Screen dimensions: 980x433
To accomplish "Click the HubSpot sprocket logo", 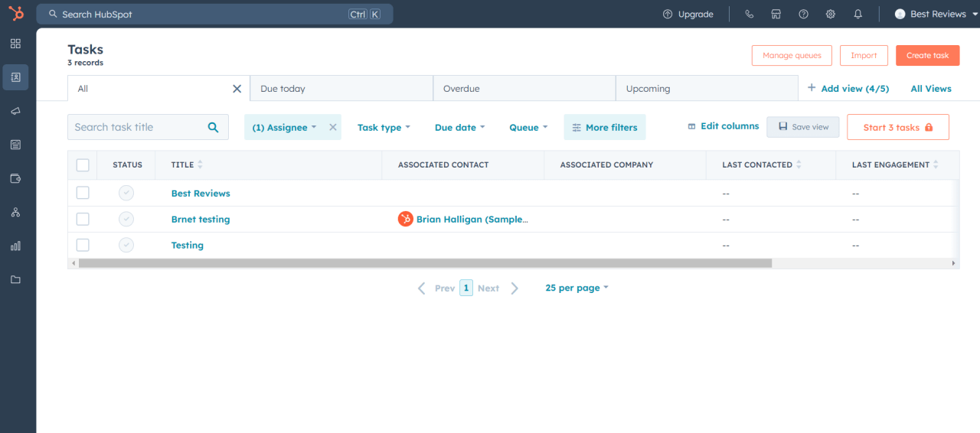I will click(16, 13).
